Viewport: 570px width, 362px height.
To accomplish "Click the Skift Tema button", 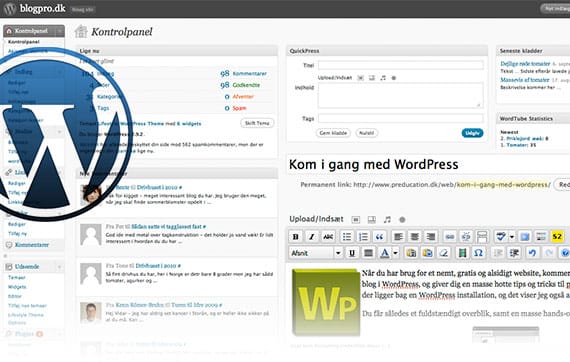I will (x=257, y=123).
